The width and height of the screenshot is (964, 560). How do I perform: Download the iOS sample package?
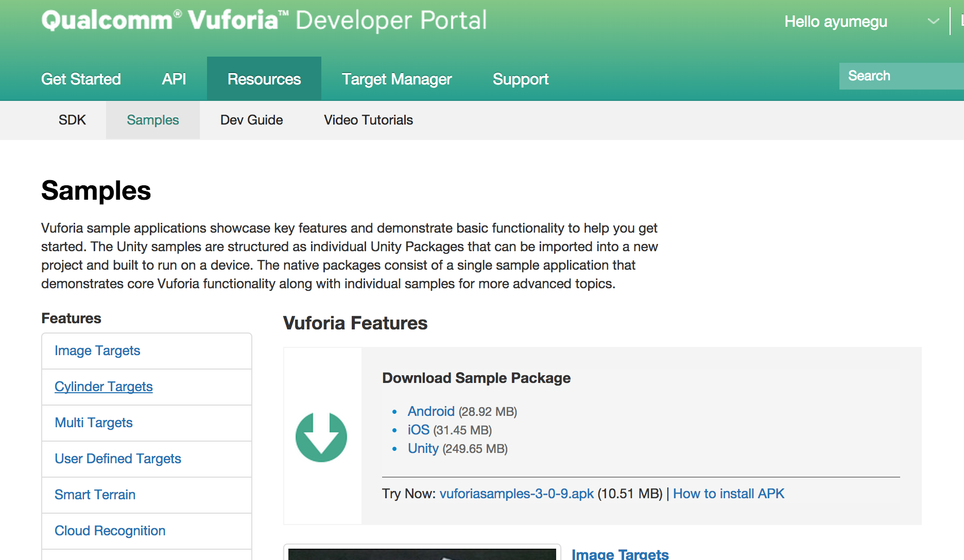click(419, 430)
